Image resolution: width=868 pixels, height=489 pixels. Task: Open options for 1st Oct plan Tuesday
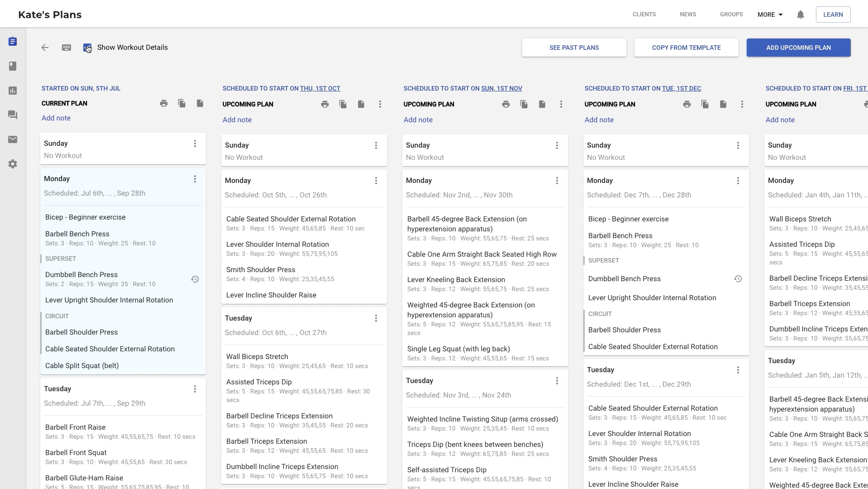[x=376, y=318]
